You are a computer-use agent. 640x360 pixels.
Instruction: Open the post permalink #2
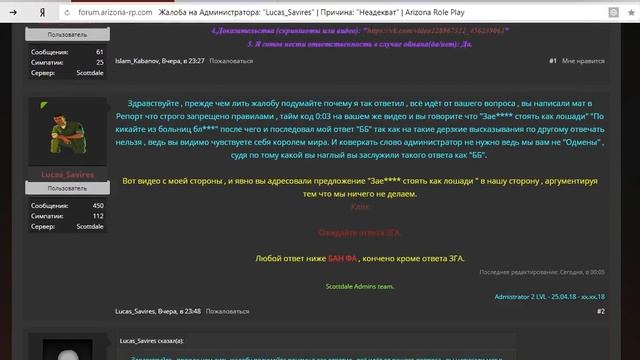[601, 311]
